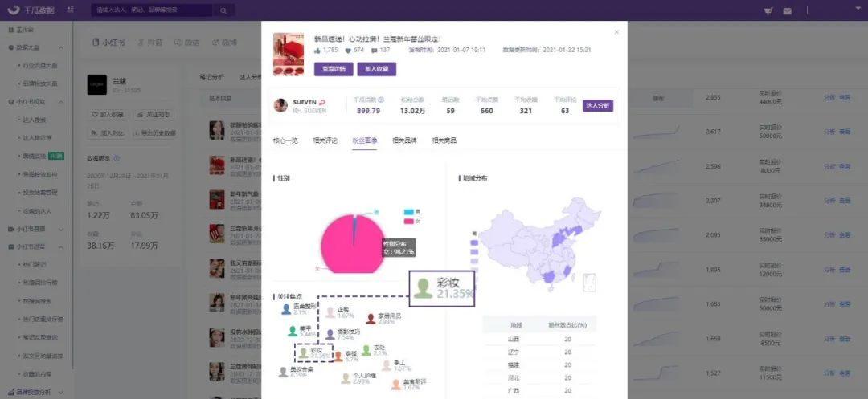
Task: Click the green 美甲 person icon
Action: point(293,331)
